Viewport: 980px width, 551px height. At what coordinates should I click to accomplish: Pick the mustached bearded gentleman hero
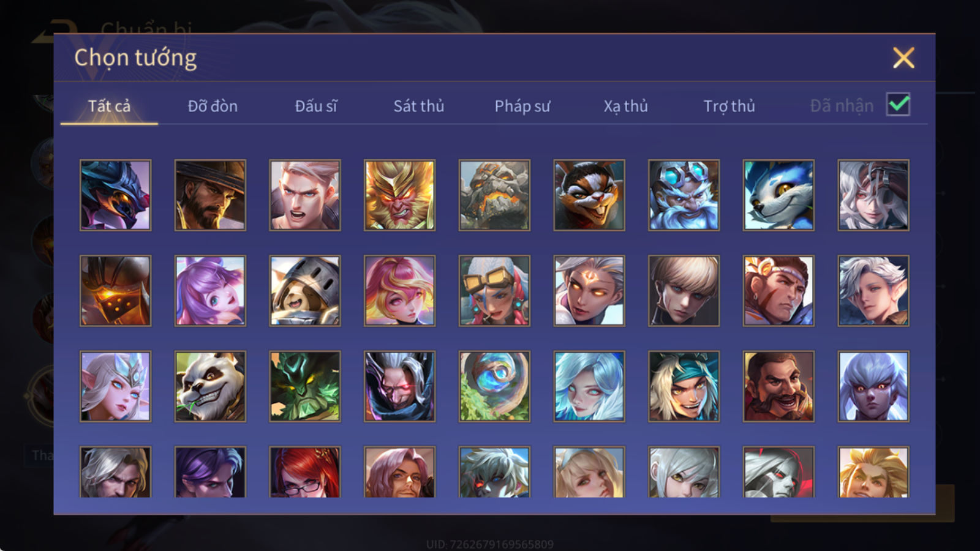[x=778, y=386]
